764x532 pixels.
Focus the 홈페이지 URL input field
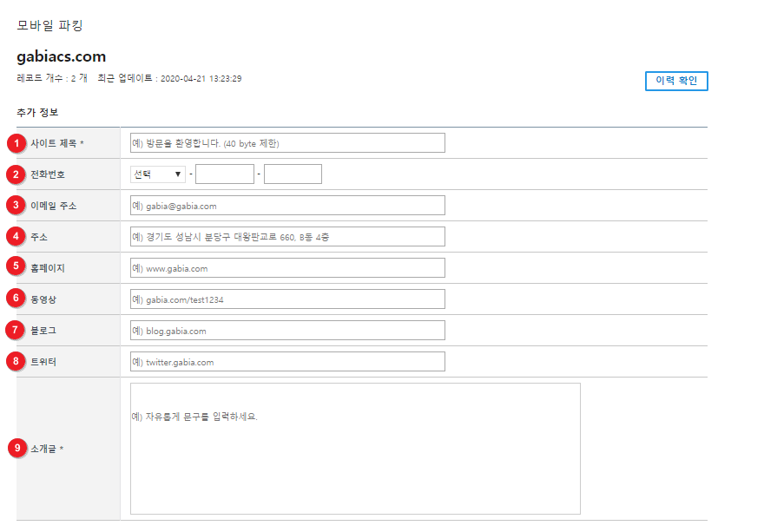287,267
